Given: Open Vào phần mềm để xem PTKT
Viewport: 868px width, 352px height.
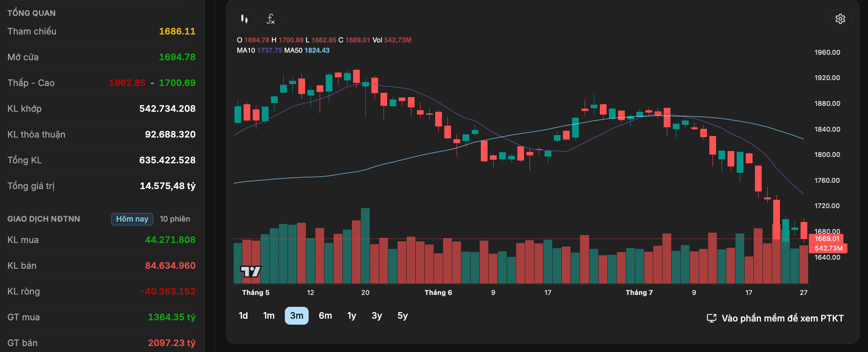Looking at the screenshot, I should pyautogui.click(x=782, y=318).
